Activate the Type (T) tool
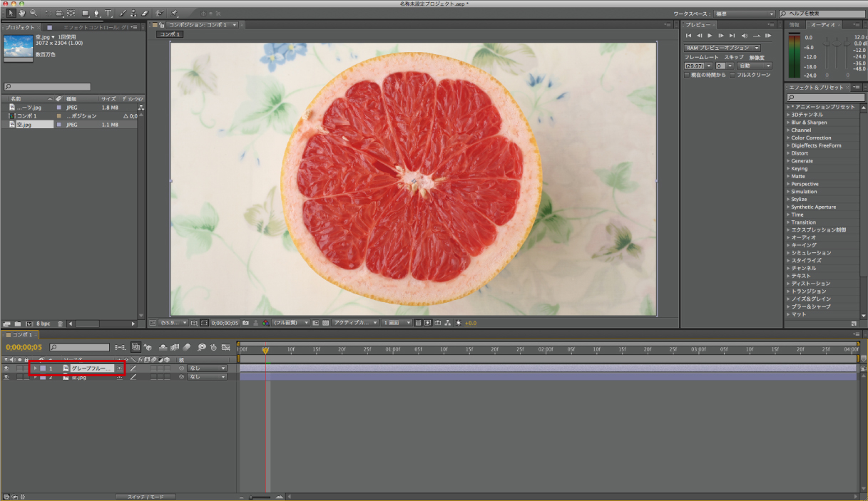868x501 pixels. [x=108, y=13]
